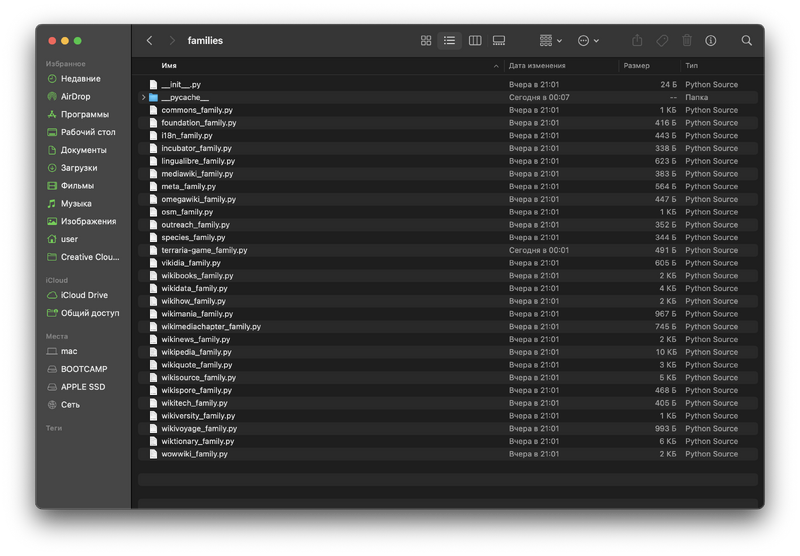Open the Finder search
Image resolution: width=800 pixels, height=556 pixels.
746,41
